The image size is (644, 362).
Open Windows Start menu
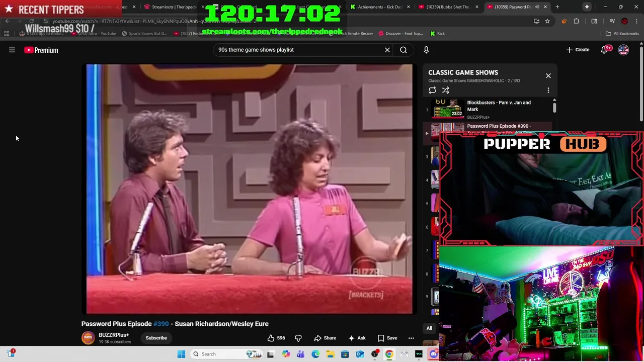[x=182, y=354]
